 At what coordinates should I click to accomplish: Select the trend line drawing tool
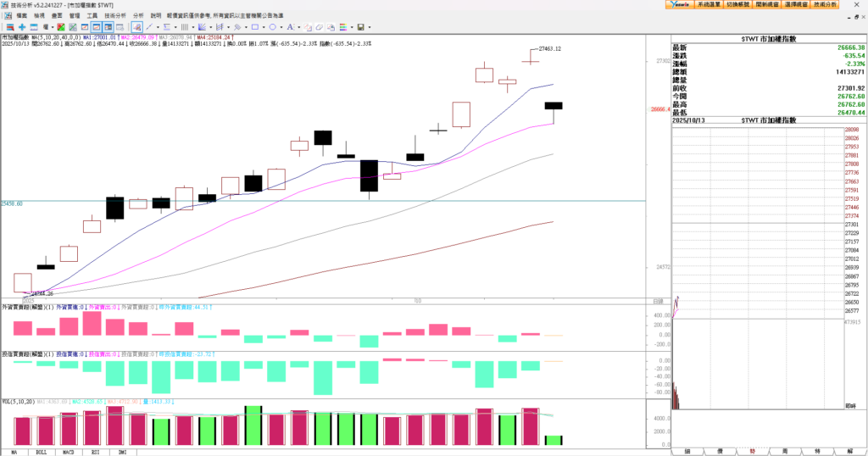(x=149, y=27)
